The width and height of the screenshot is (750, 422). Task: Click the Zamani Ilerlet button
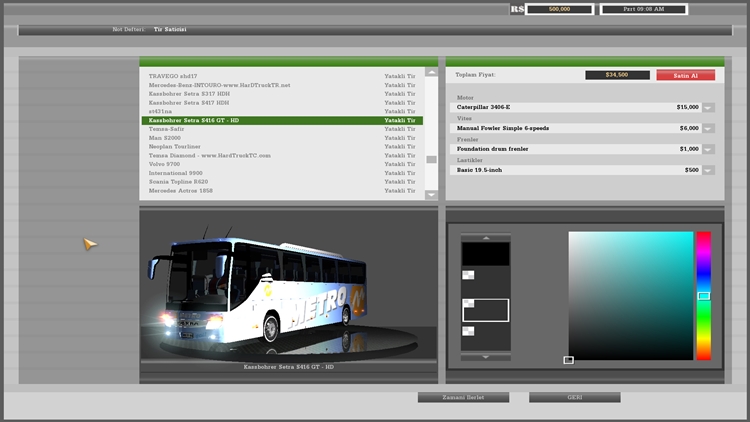[x=463, y=398]
